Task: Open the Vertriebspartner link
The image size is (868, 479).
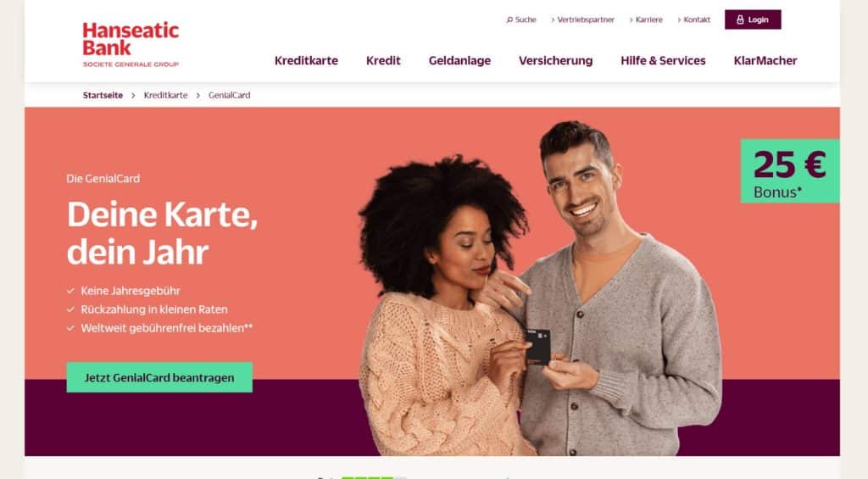Action: (x=583, y=20)
